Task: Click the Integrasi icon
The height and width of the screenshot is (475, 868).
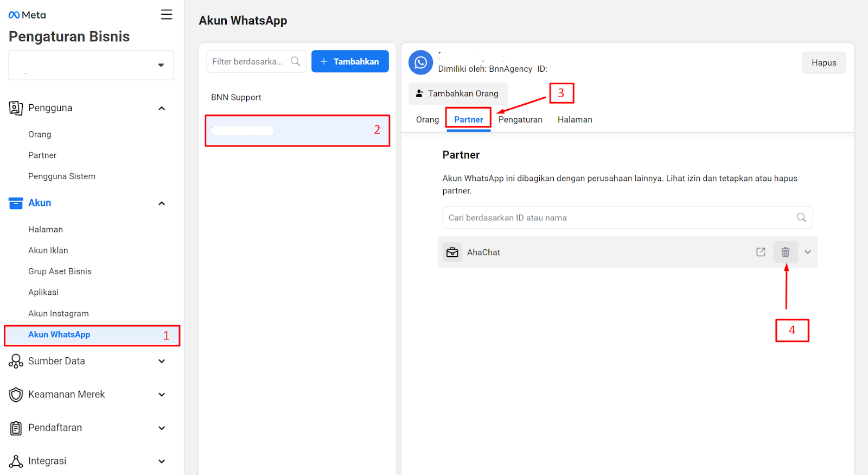Action: 16,461
